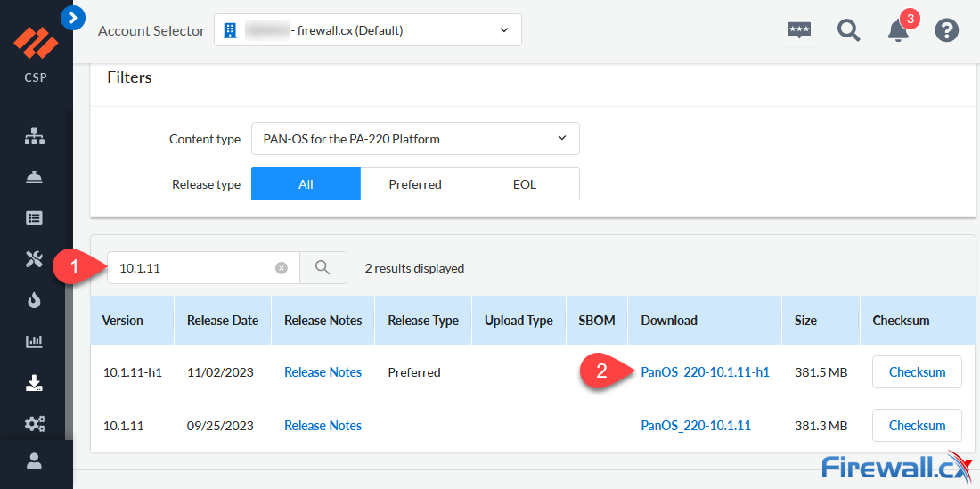Image resolution: width=980 pixels, height=489 pixels.
Task: Open the help question mark icon
Action: (947, 30)
